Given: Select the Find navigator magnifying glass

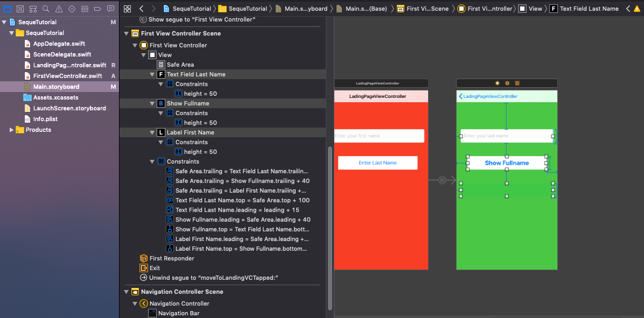Looking at the screenshot, I should [x=45, y=8].
